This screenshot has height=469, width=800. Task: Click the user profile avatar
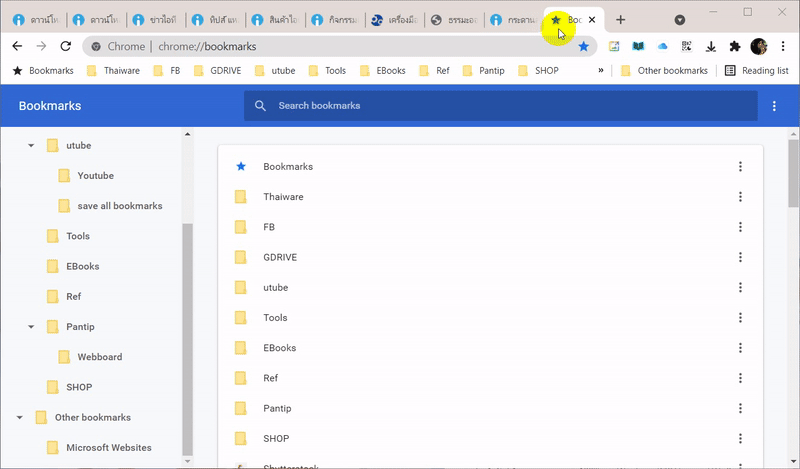[x=759, y=46]
